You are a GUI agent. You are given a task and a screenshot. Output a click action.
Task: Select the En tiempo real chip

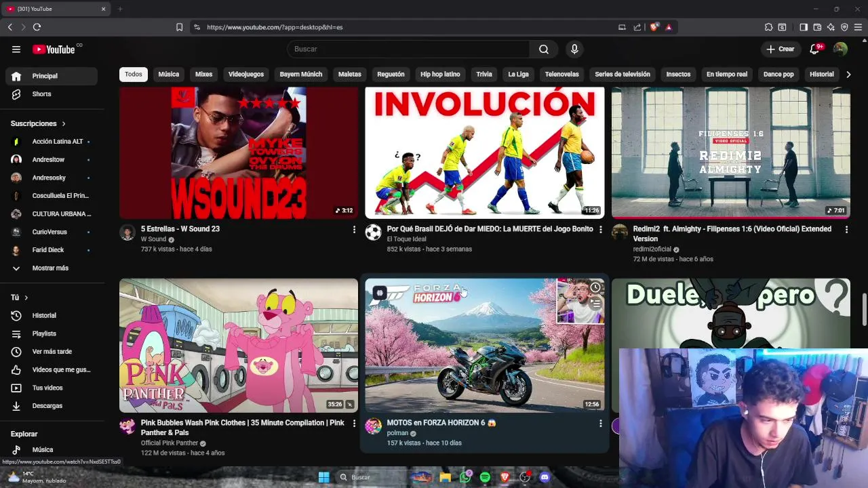(x=727, y=75)
